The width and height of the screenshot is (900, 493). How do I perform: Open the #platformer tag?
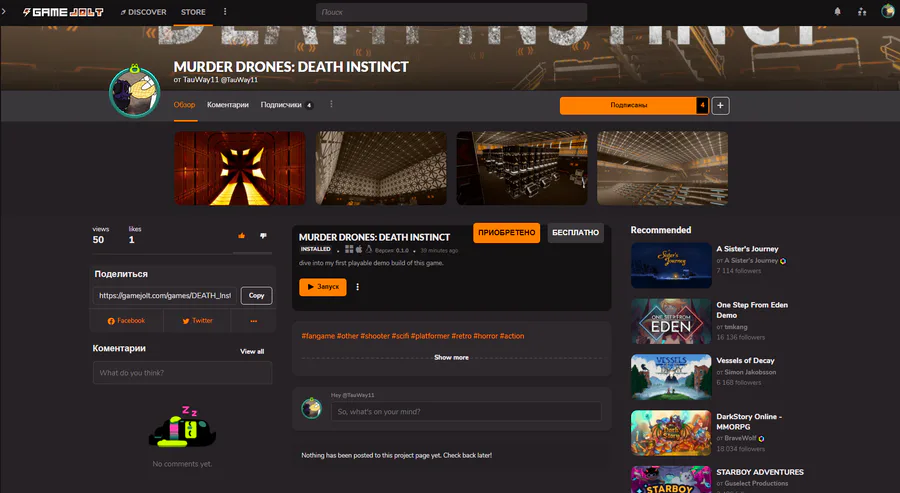[x=430, y=336]
